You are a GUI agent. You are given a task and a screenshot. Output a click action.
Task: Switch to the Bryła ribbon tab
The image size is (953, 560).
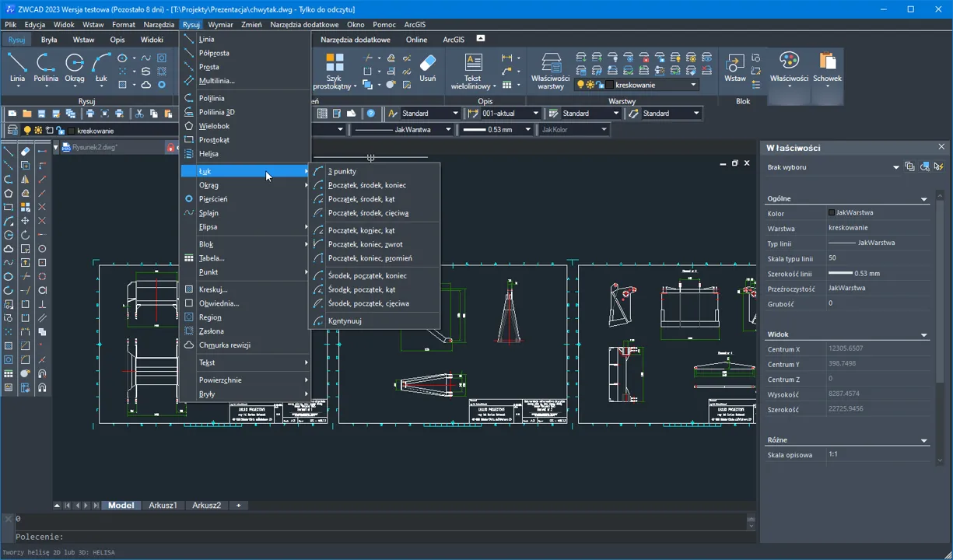49,40
